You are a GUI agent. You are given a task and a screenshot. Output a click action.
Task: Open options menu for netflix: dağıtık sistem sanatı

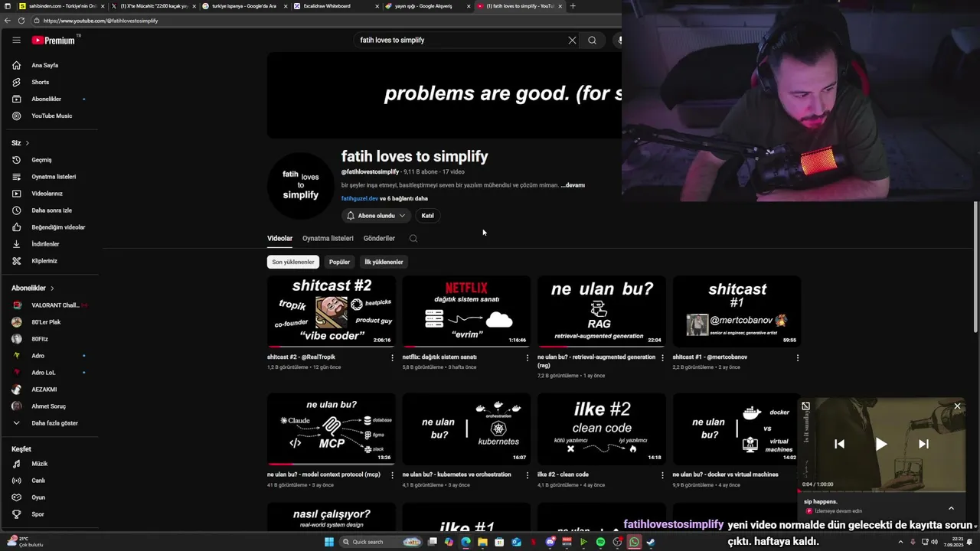527,357
